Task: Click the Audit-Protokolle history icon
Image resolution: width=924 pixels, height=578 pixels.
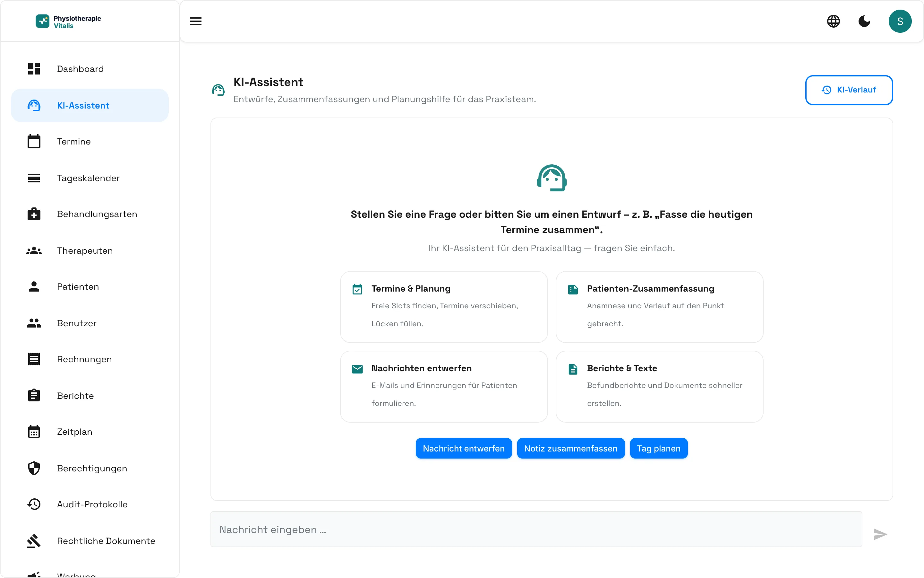Action: click(34, 504)
